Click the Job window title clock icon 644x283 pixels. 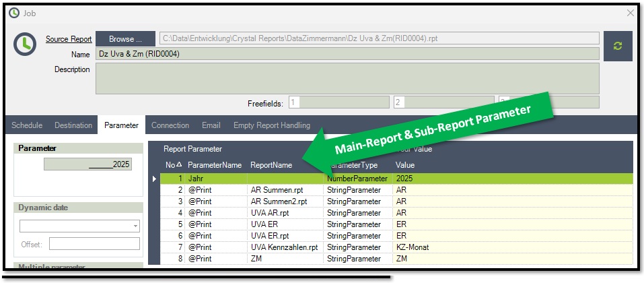13,13
